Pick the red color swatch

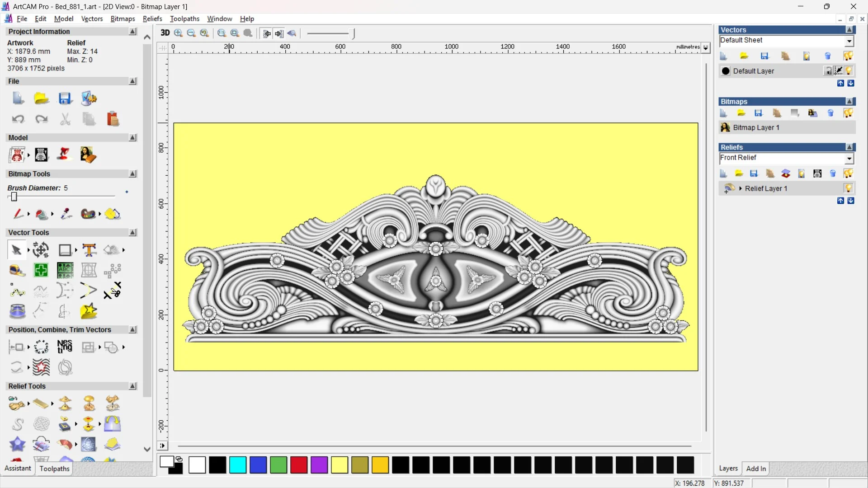pyautogui.click(x=299, y=465)
